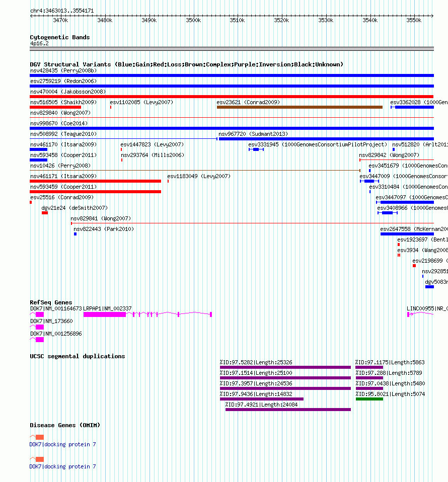
Task: Open variant esv2759219 (Redon2006) label
Action: tap(63, 81)
